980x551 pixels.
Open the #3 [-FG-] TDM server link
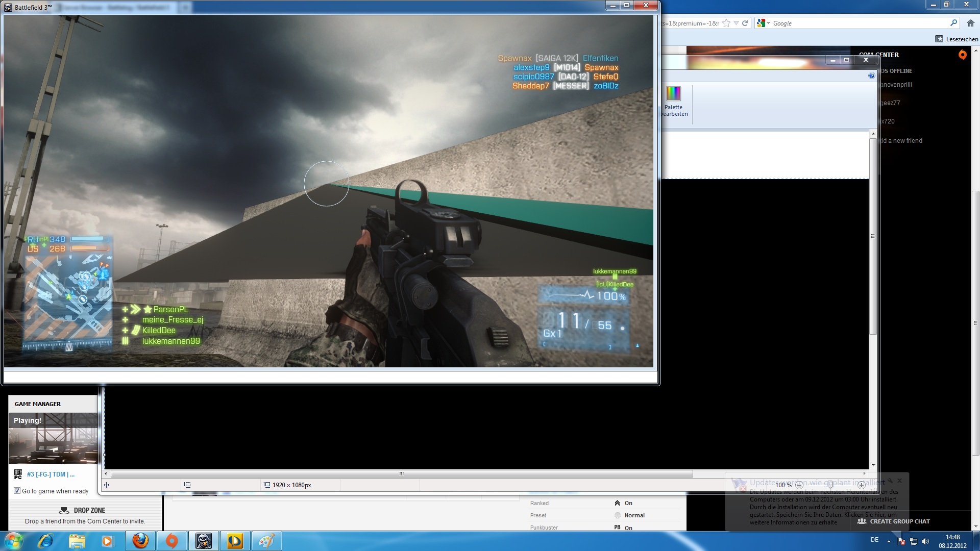coord(51,474)
